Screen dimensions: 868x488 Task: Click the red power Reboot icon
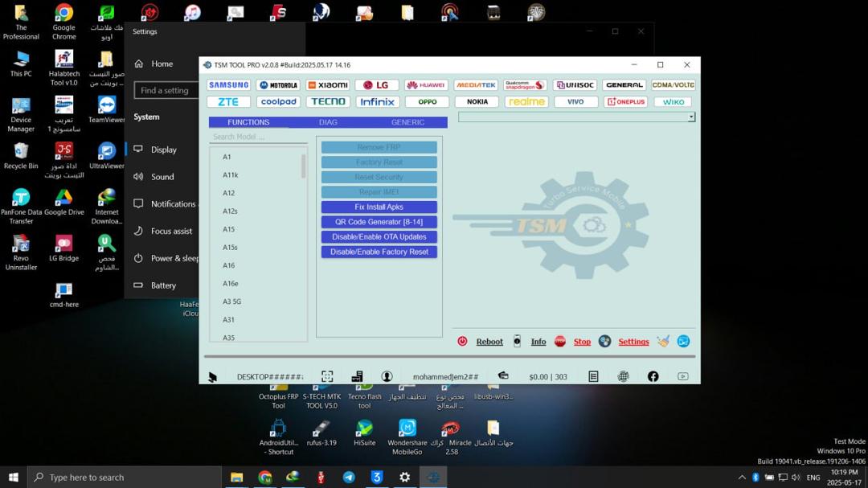(462, 341)
